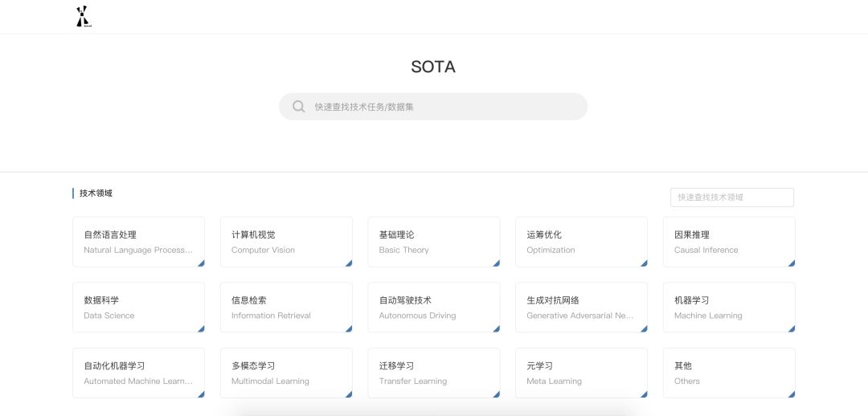Type in the main SOTA search field

pos(442,107)
